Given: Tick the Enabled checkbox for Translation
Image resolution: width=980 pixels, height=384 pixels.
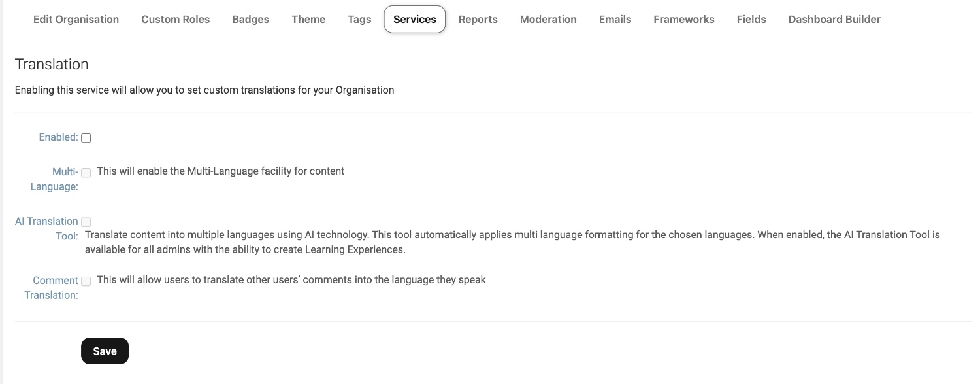Looking at the screenshot, I should [x=86, y=138].
